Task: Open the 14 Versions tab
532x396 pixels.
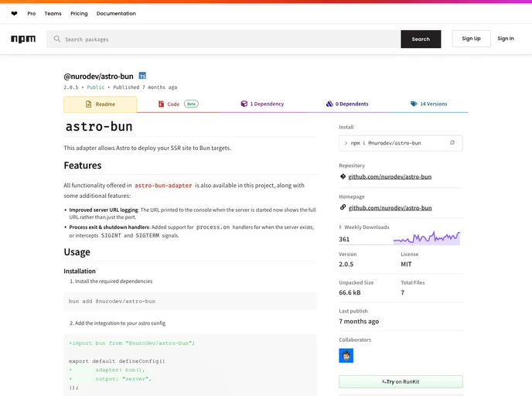Action: coord(428,104)
